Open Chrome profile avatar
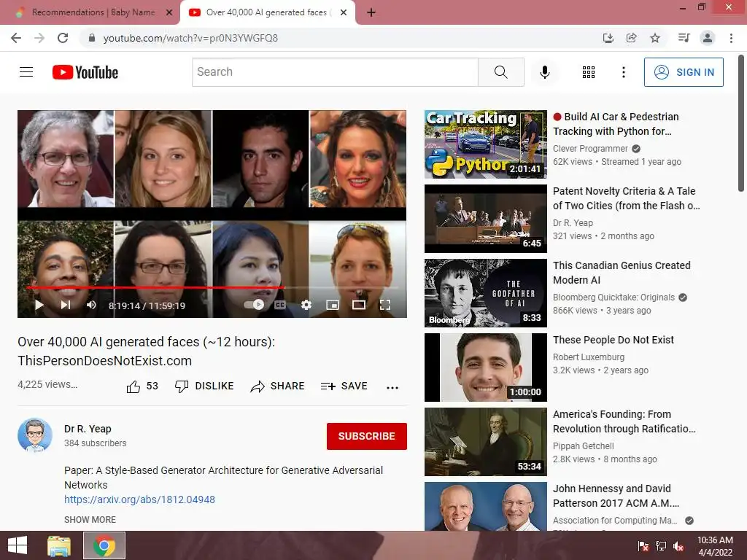Screen dimensions: 747x560 [x=708, y=38]
